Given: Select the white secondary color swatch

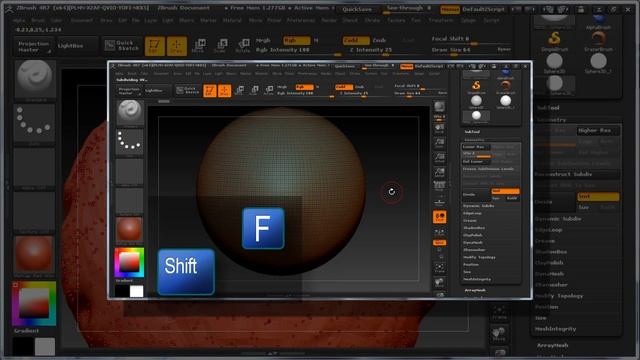Looking at the screenshot, I should point(136,291).
